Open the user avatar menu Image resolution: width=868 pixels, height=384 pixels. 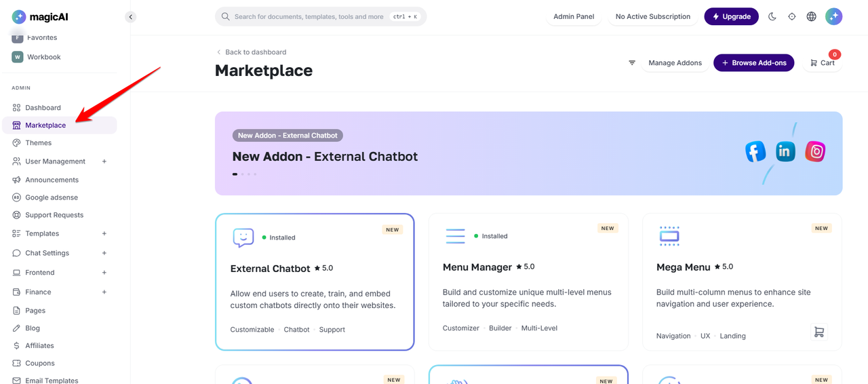point(833,16)
